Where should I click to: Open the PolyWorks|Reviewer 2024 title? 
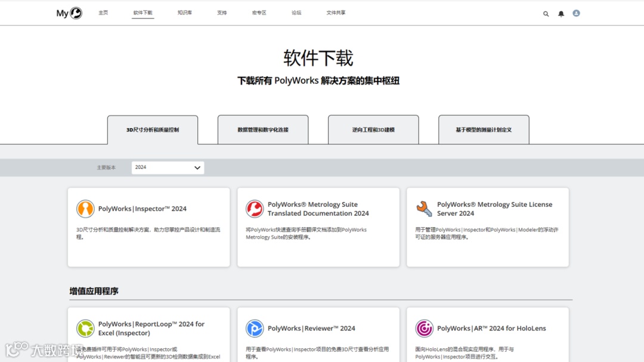311,329
